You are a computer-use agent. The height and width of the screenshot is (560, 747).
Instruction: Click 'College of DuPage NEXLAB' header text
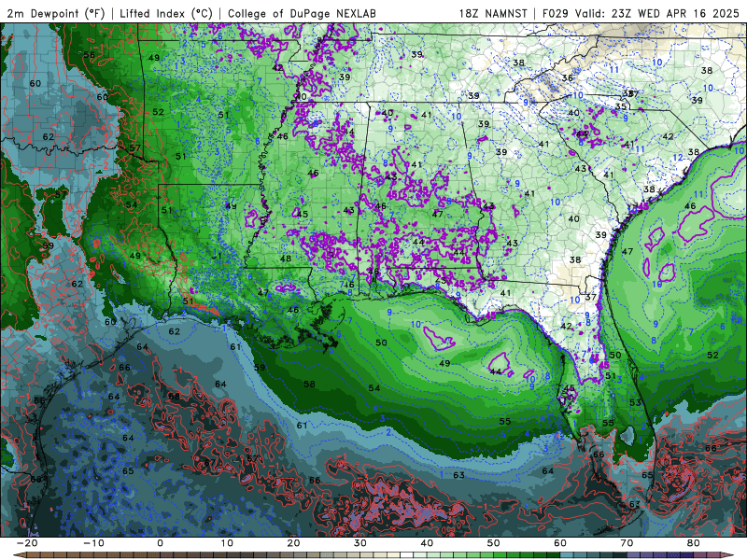[x=302, y=13]
